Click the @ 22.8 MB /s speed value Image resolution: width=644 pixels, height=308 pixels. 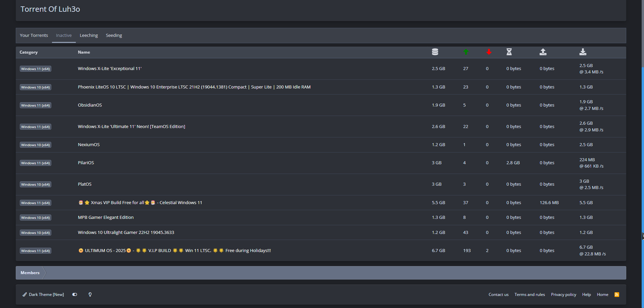tap(593, 254)
